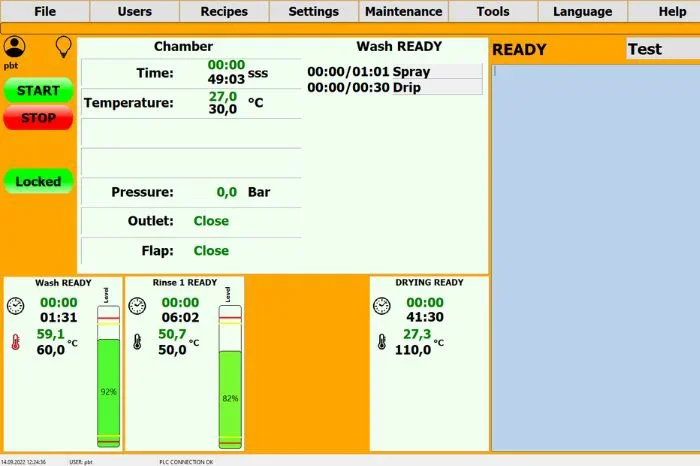Screen dimensions: 700x466
Task: Click the thermometer icon in DRYING panel
Action: point(382,342)
